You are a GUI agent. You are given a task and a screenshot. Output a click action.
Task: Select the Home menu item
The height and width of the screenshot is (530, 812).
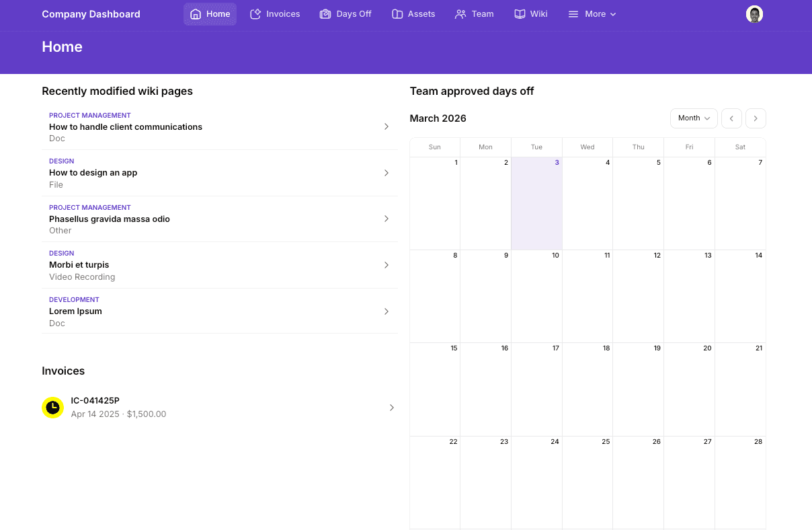pyautogui.click(x=210, y=13)
